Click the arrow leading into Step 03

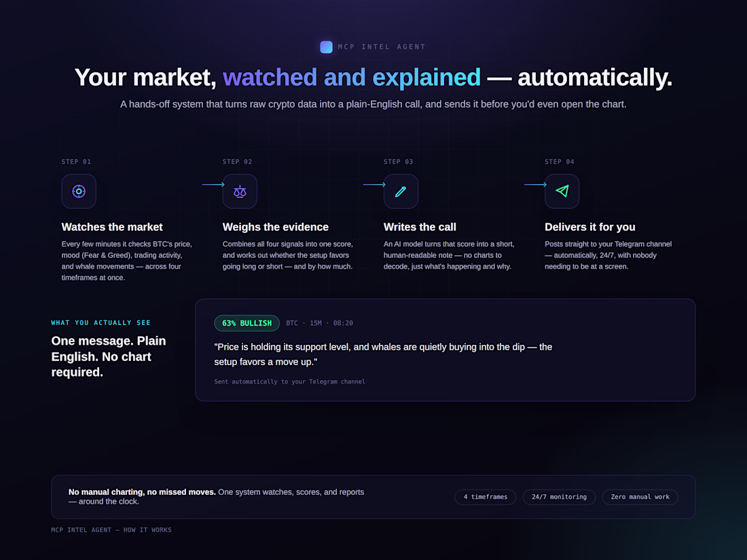pos(374,184)
